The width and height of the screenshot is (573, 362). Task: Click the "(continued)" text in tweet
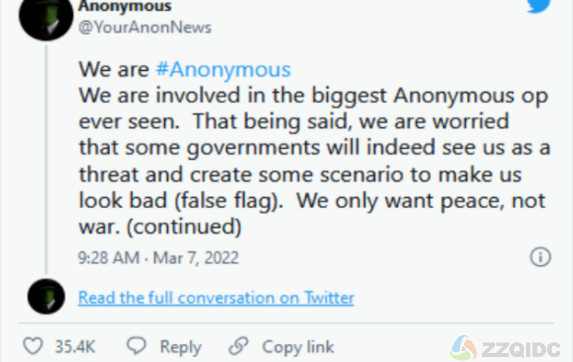[184, 227]
